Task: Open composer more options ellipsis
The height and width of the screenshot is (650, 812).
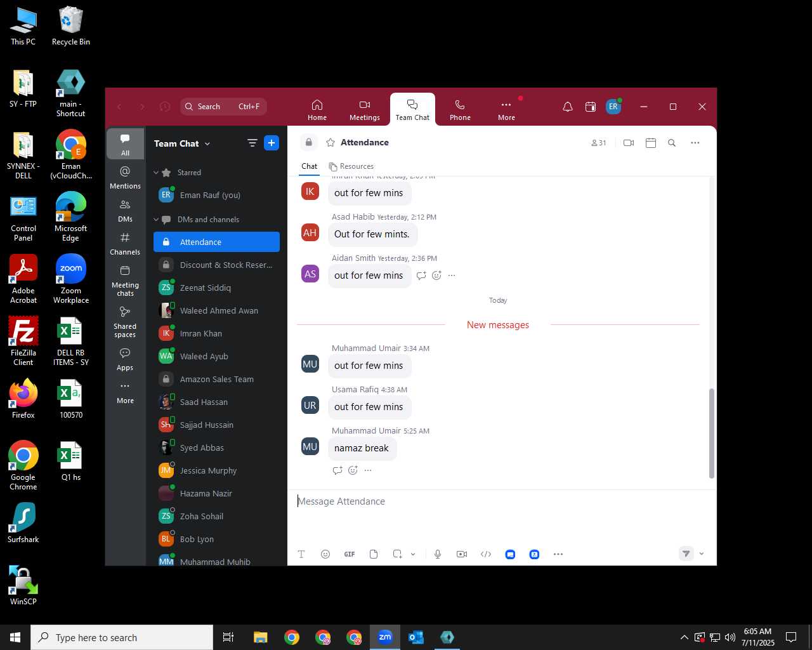Action: (558, 554)
